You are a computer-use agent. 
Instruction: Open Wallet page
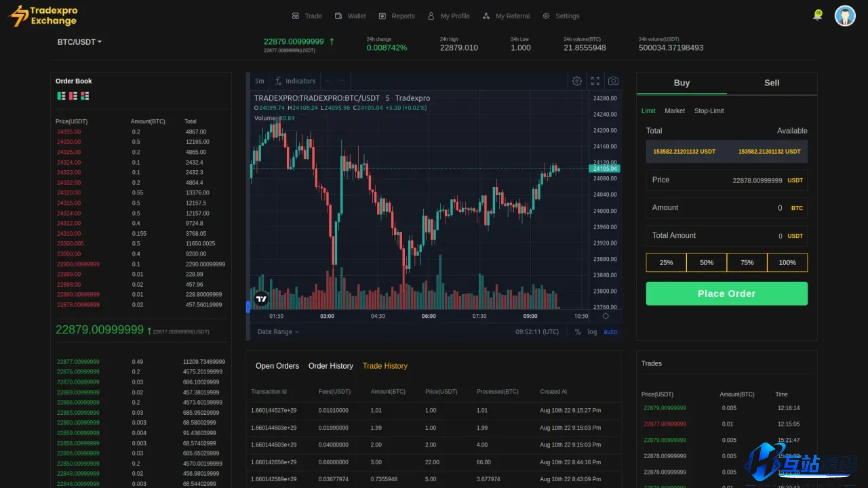pyautogui.click(x=349, y=16)
